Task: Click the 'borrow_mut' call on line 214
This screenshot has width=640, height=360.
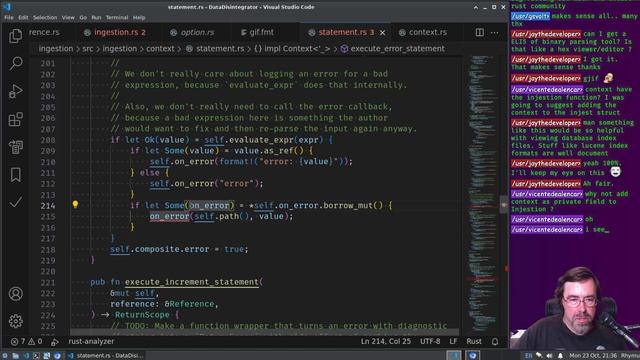Action: pyautogui.click(x=348, y=205)
